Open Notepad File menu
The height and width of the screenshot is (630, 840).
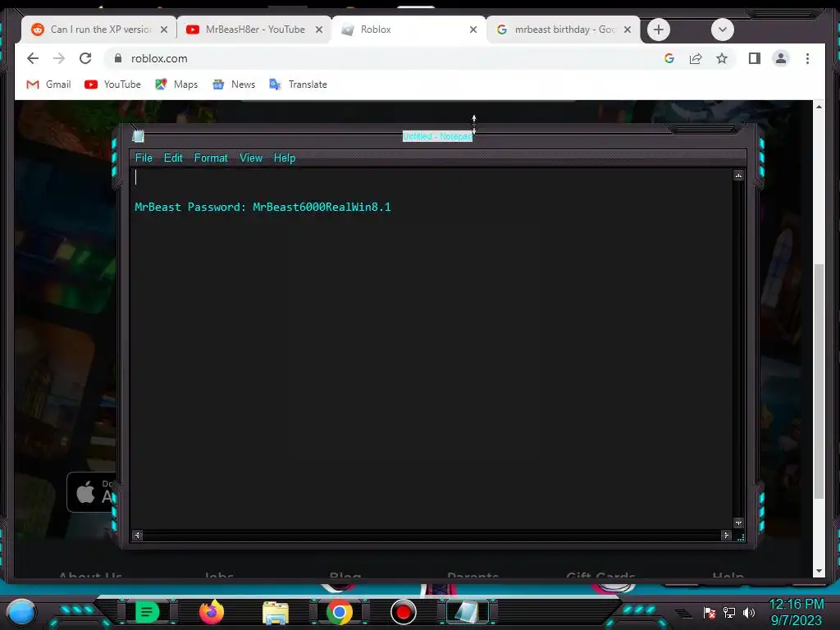tap(144, 158)
